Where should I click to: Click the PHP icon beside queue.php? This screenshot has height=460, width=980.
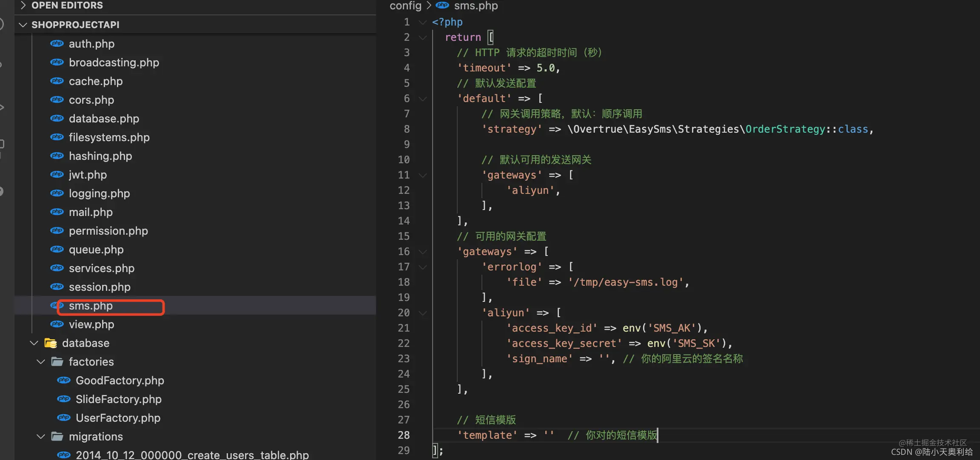click(57, 250)
